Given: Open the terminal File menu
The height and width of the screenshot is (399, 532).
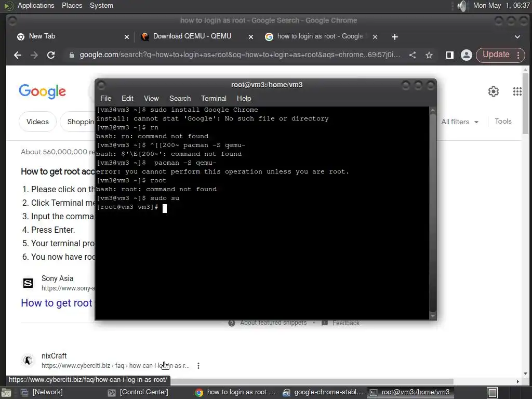Looking at the screenshot, I should tap(105, 98).
